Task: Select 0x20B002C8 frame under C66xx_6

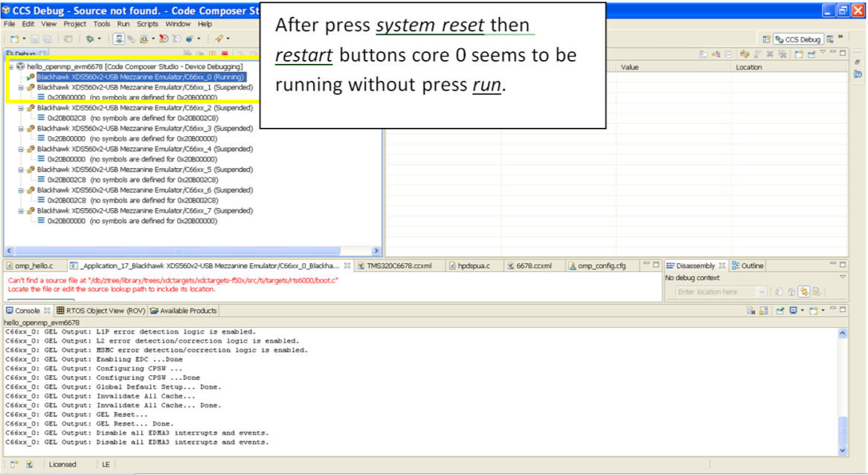Action: [x=133, y=200]
